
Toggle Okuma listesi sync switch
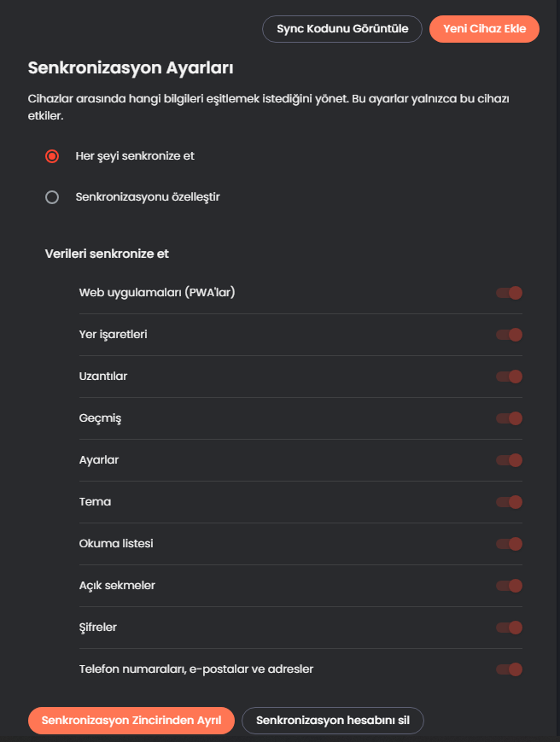510,544
